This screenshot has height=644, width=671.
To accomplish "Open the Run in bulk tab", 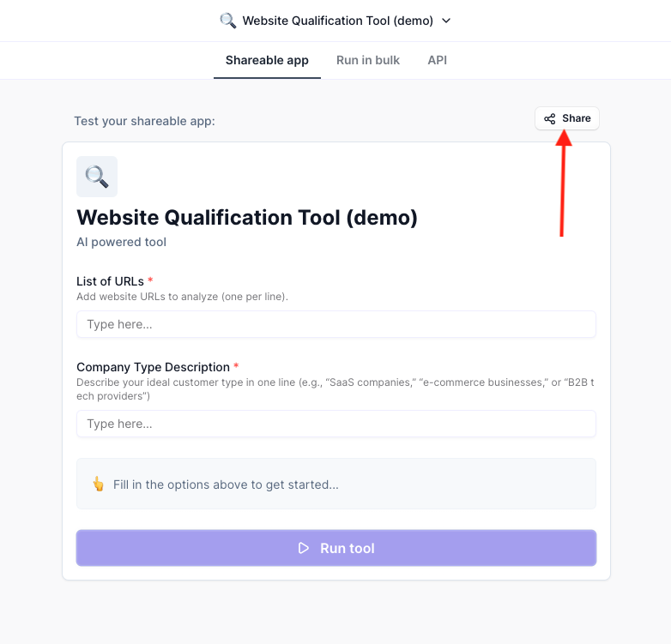I will (x=368, y=60).
